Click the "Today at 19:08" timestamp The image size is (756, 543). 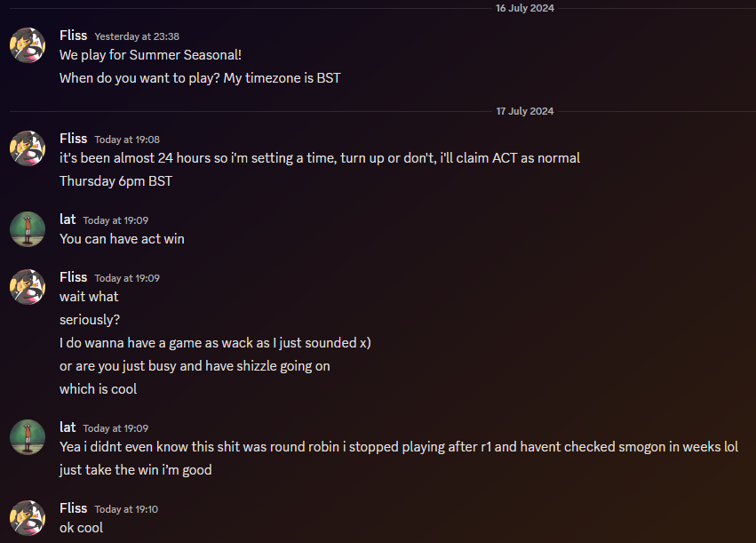point(127,140)
